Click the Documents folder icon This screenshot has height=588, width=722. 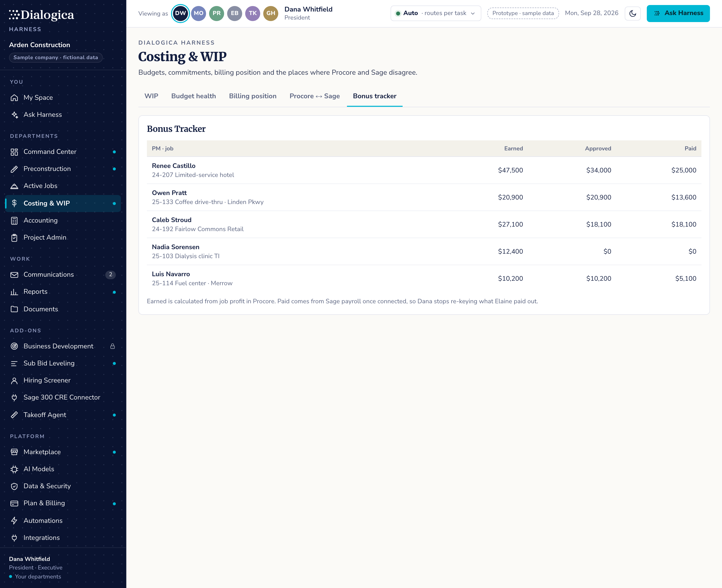pos(14,309)
